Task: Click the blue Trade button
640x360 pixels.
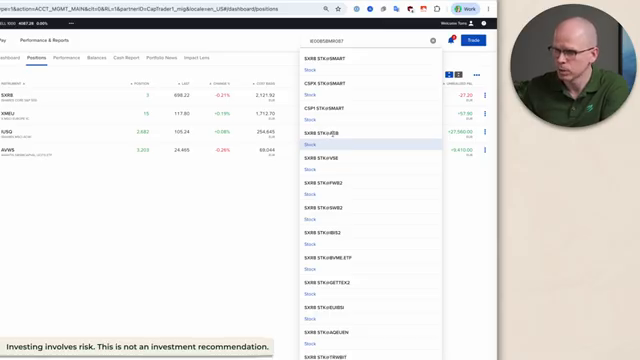Action: coord(473,40)
